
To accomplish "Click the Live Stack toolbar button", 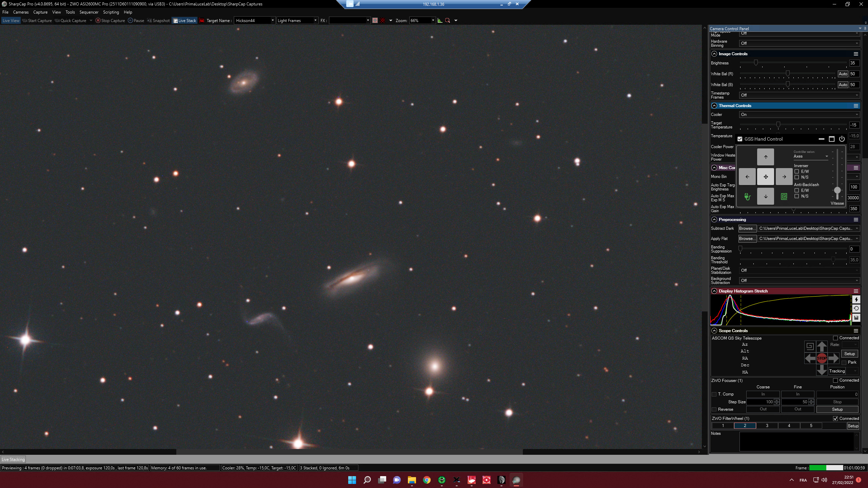I will tap(185, 21).
